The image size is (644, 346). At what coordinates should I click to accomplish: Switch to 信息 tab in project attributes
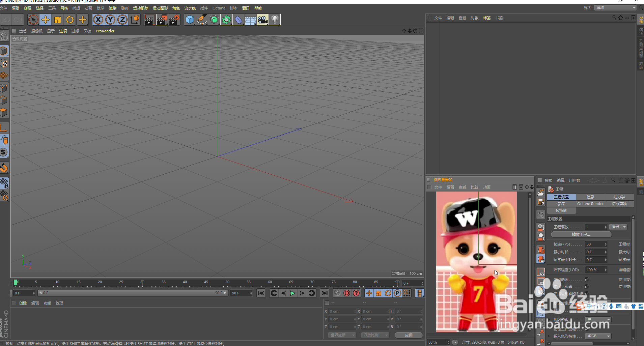pyautogui.click(x=590, y=197)
